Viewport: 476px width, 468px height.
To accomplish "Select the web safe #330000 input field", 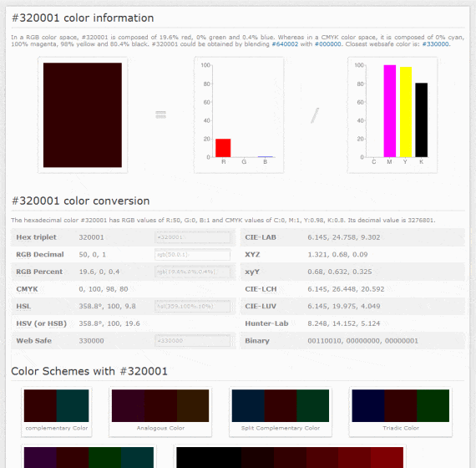I will (192, 341).
